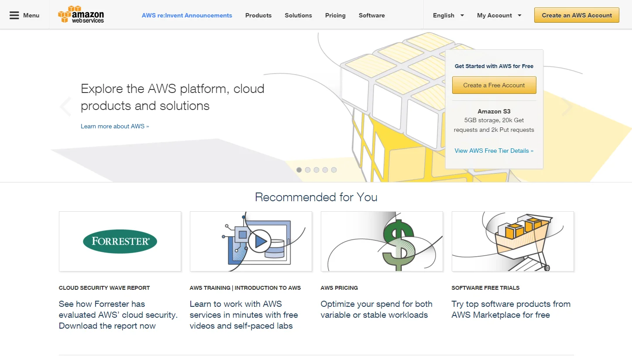
Task: Expand the My Account dropdown
Action: click(x=499, y=15)
